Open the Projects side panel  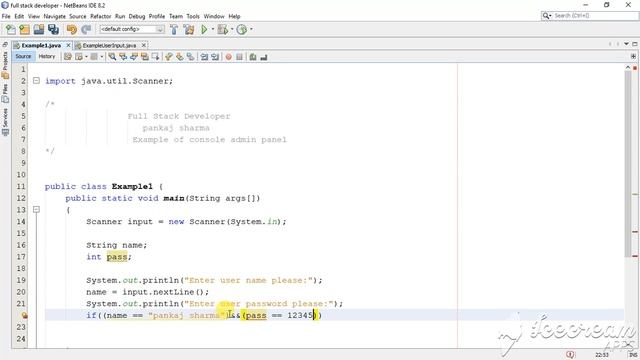pyautogui.click(x=5, y=64)
